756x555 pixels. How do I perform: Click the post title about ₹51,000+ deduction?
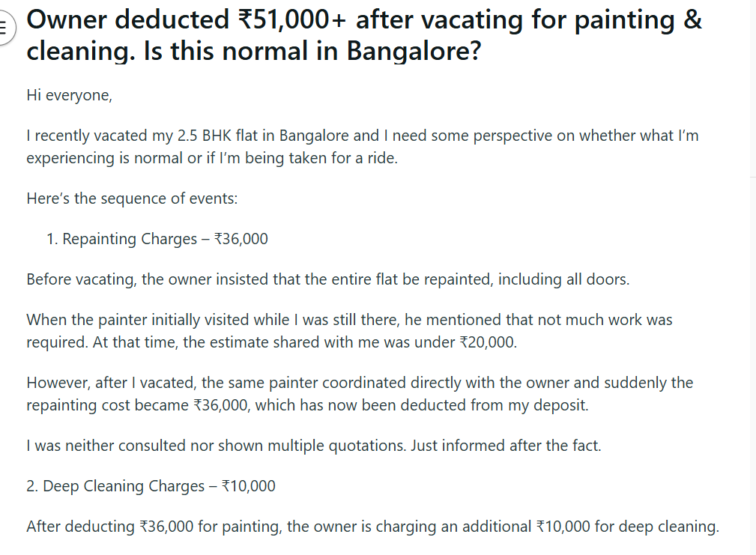364,35
